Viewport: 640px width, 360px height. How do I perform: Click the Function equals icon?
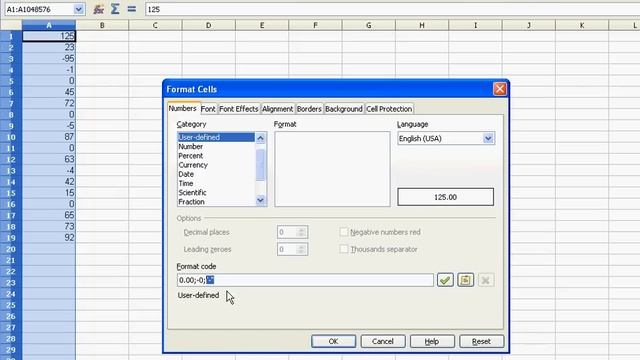[x=131, y=9]
